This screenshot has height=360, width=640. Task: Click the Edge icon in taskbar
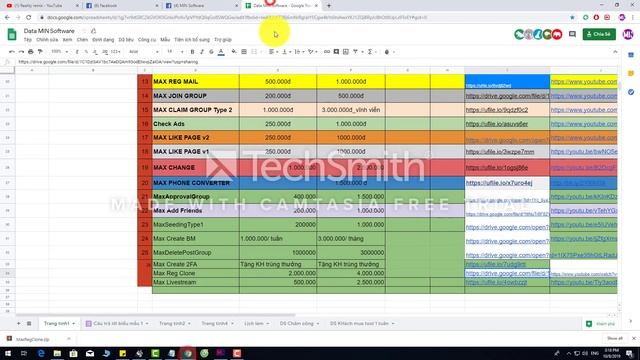pyautogui.click(x=41, y=353)
